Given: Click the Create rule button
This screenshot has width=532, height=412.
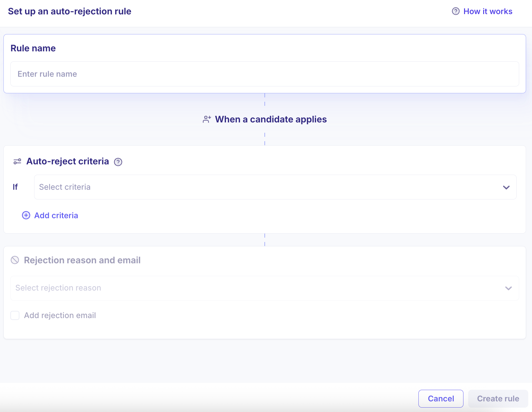Looking at the screenshot, I should click(498, 399).
